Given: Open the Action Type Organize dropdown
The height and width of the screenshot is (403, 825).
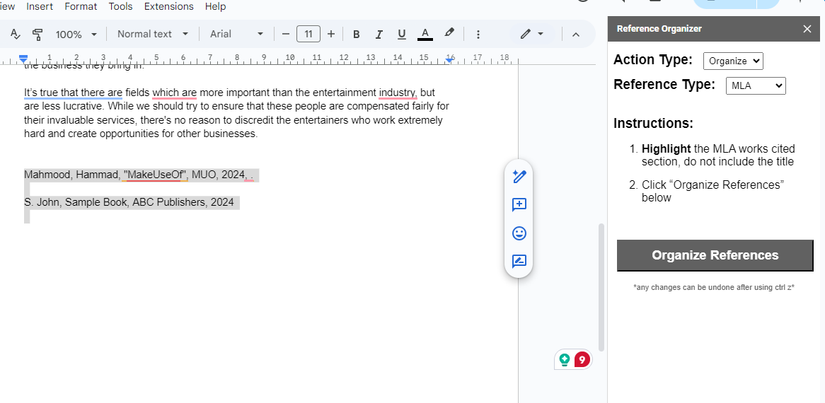Looking at the screenshot, I should (733, 61).
